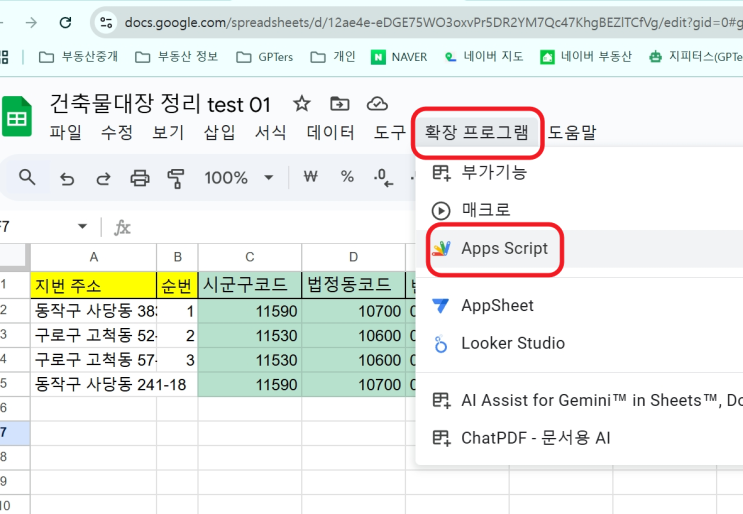Open the 100% zoom dropdown

click(239, 178)
